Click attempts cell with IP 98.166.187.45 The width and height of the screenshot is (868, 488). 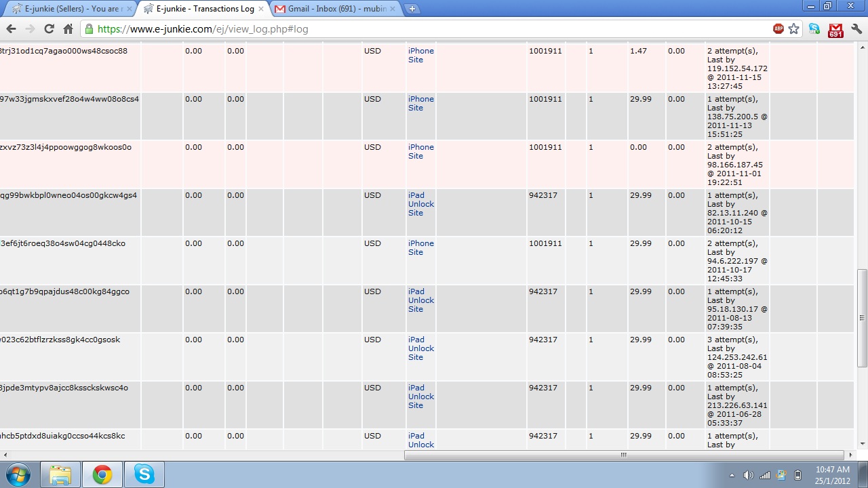click(737, 165)
